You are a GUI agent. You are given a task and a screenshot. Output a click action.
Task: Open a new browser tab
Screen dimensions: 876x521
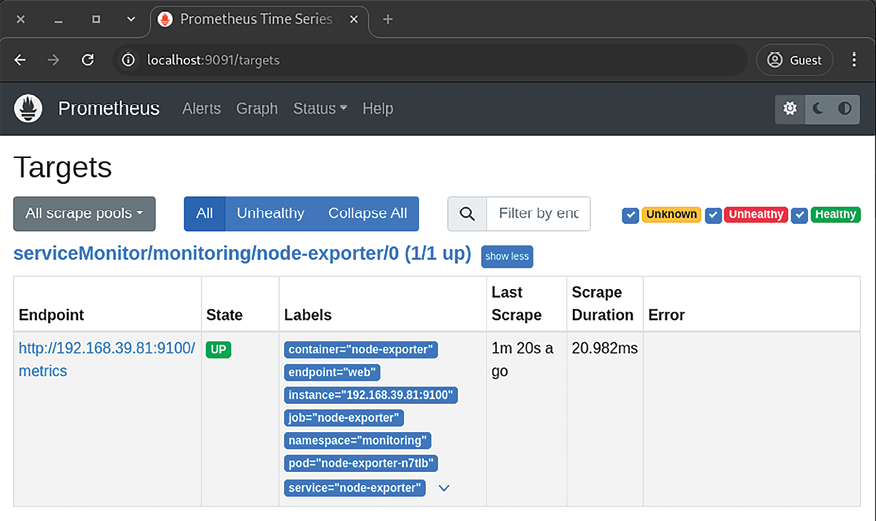pyautogui.click(x=388, y=20)
